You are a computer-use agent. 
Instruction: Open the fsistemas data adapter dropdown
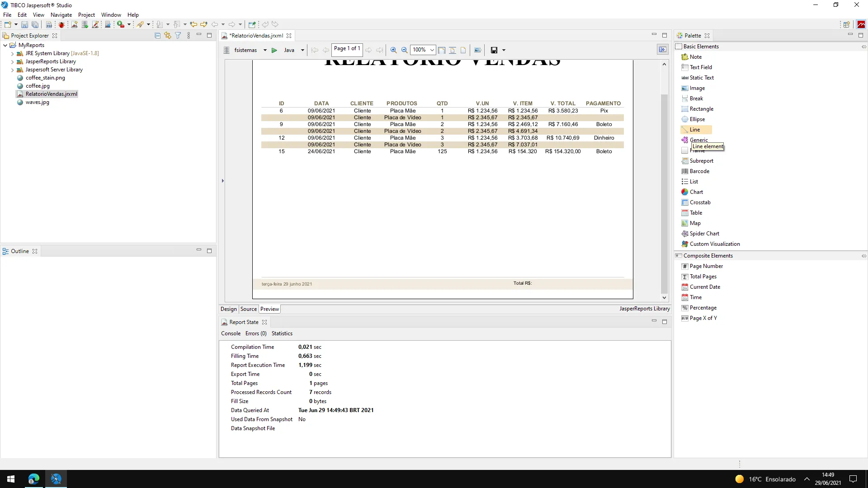pos(265,50)
